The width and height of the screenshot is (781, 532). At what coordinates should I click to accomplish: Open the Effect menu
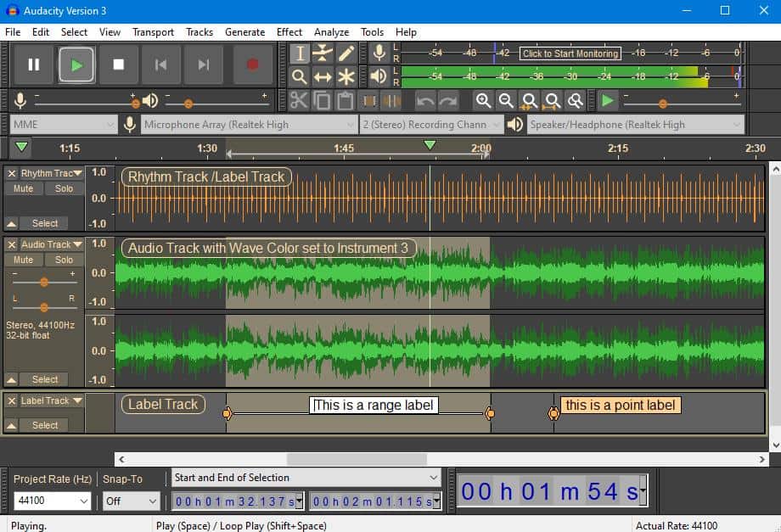tap(289, 32)
